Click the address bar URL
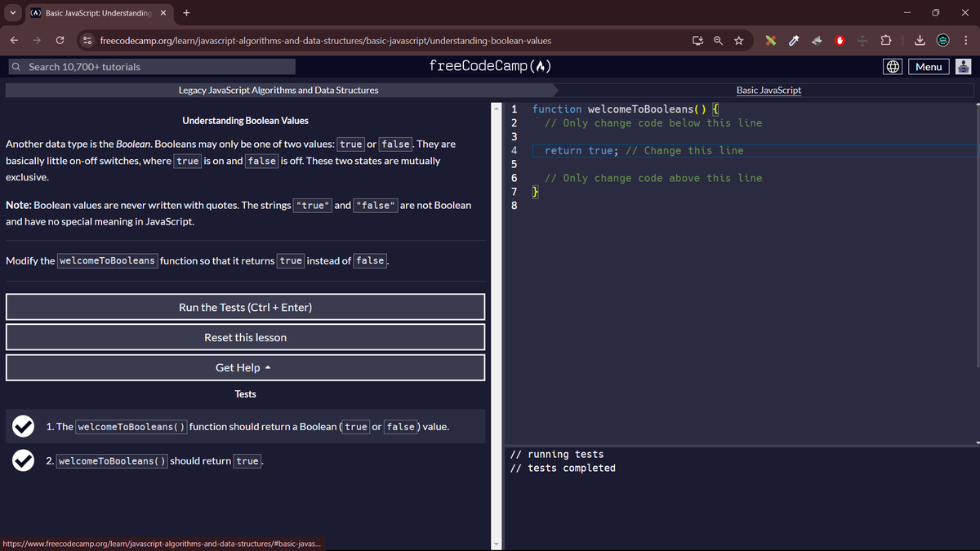Screen dimensions: 980x551 coord(325,40)
